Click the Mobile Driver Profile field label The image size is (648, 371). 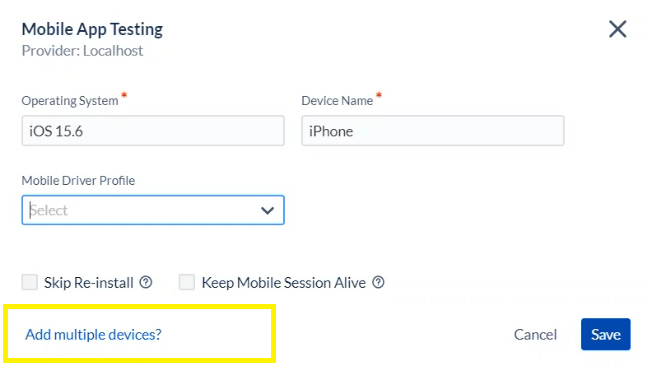point(78,181)
